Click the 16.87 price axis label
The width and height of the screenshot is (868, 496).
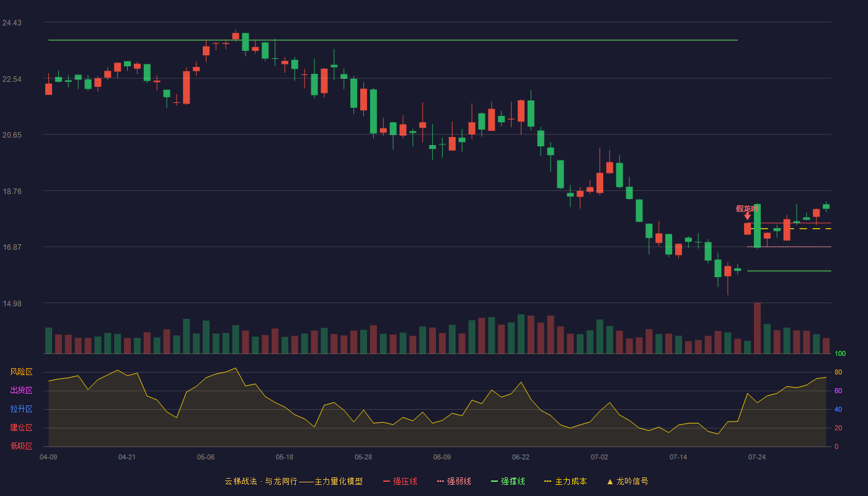(12, 247)
